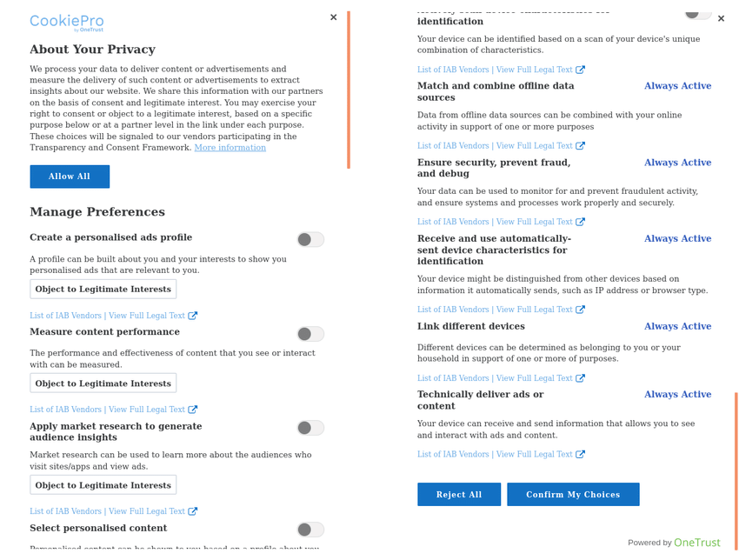Open the More information link

point(230,148)
